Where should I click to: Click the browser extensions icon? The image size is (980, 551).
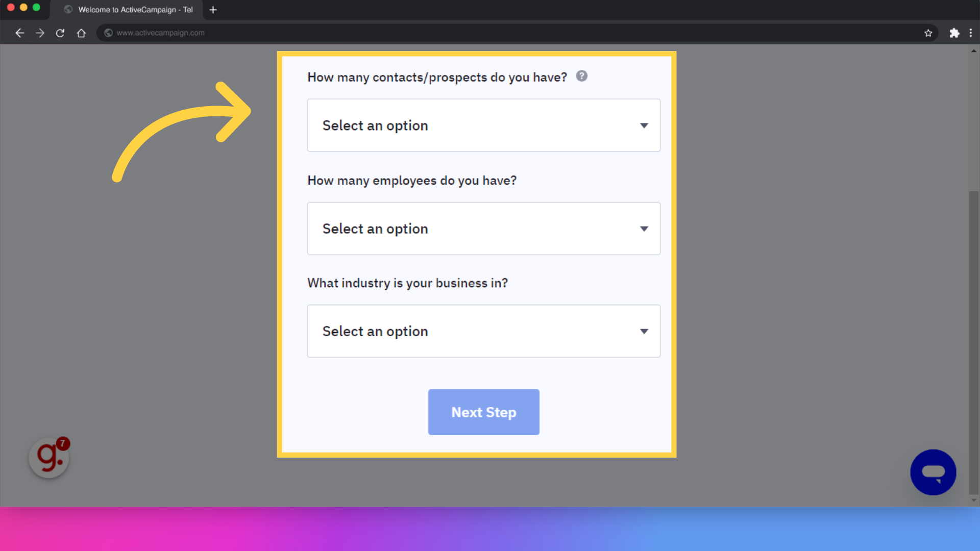[x=954, y=32]
